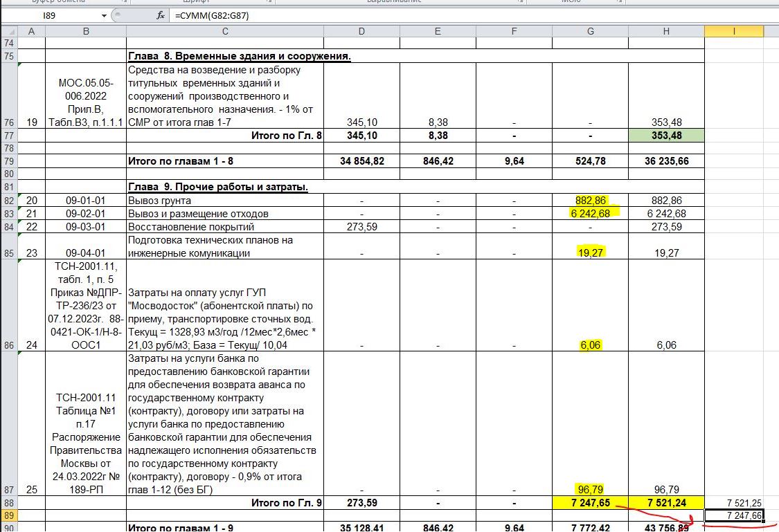Click the active cell showing 7 247,66

(x=734, y=515)
